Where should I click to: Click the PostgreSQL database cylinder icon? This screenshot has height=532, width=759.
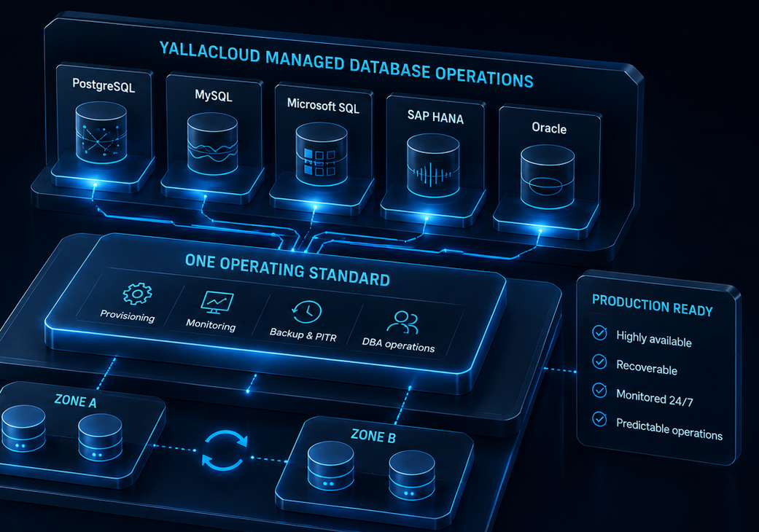point(101,132)
